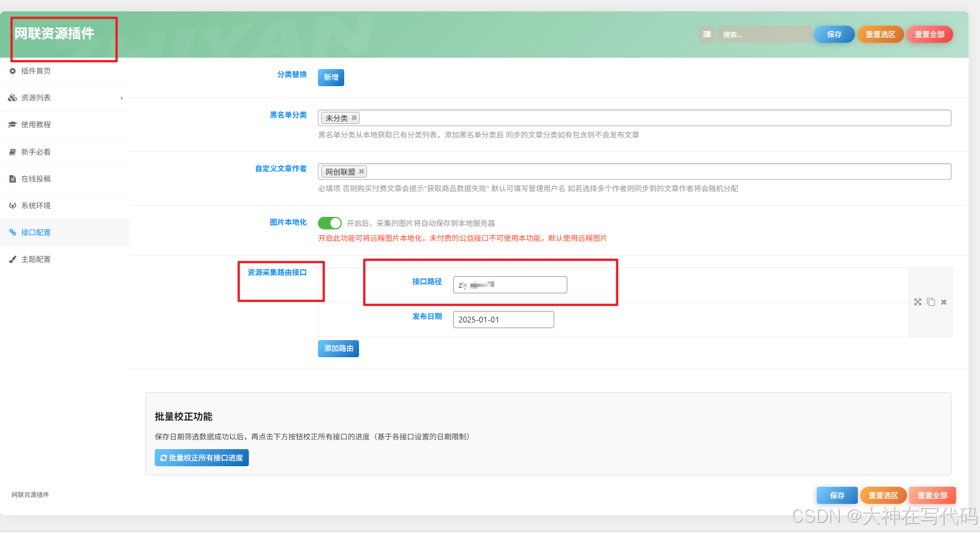Click the gear icon beside 插件首页
Viewport: 980px width, 533px height.
[13, 71]
